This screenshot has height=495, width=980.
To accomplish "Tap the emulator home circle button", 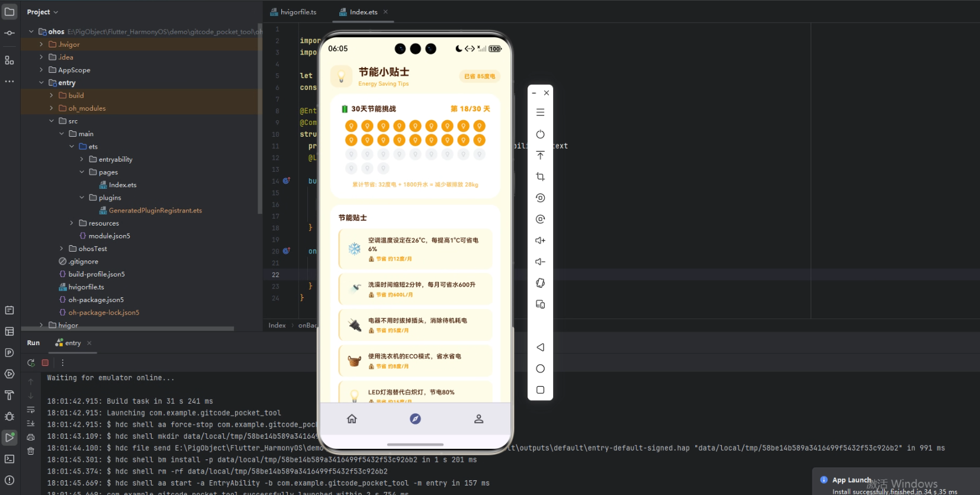I will click(540, 369).
